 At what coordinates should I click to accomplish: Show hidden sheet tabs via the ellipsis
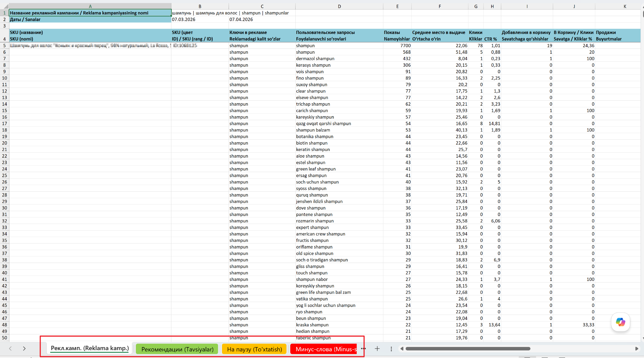pos(363,349)
